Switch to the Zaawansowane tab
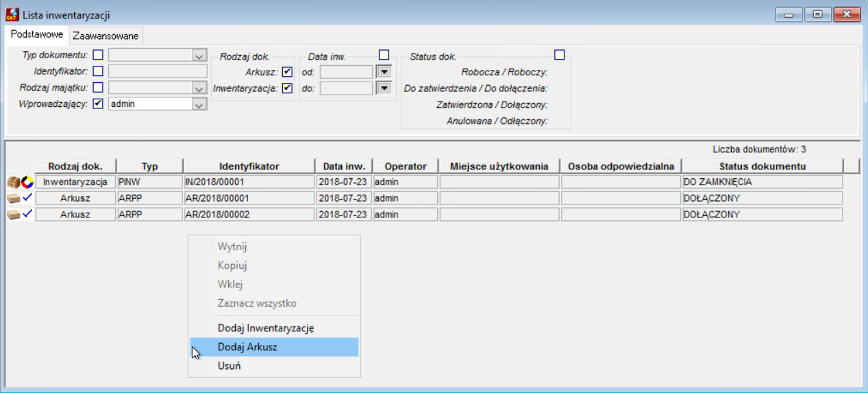This screenshot has width=868, height=393. point(106,35)
